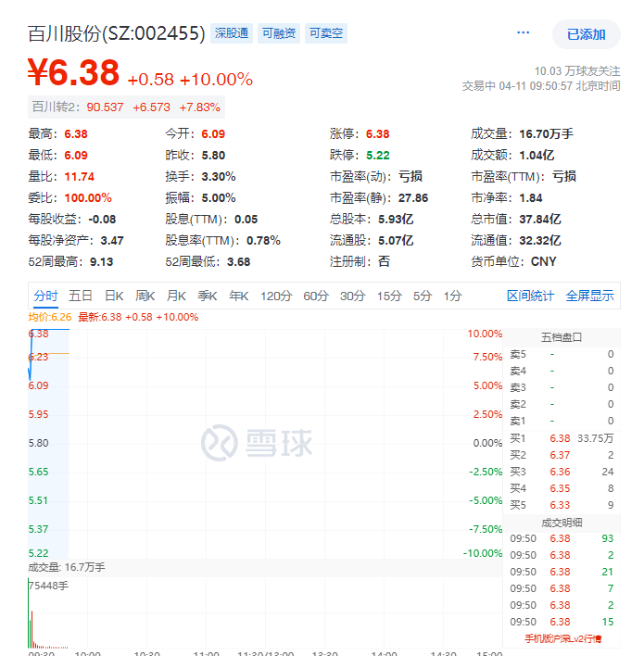Click the tall opening volume bar
The image size is (644, 656).
pyautogui.click(x=29, y=612)
